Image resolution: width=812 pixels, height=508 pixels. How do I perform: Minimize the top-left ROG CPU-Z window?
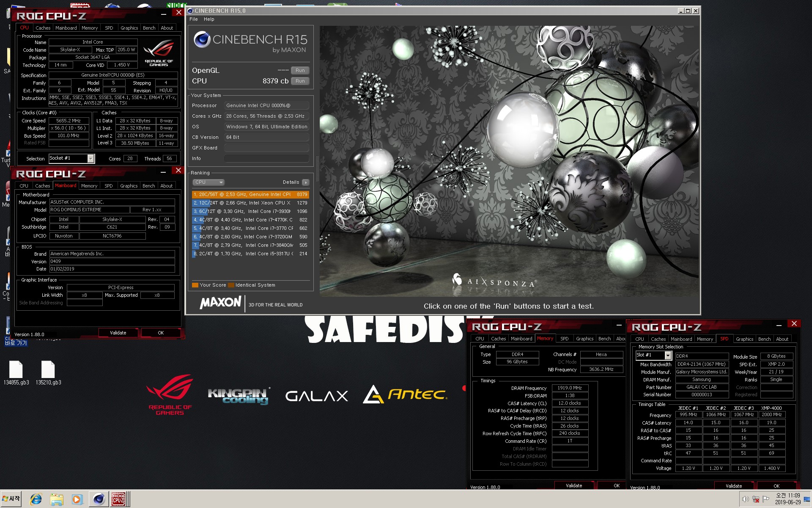point(163,14)
